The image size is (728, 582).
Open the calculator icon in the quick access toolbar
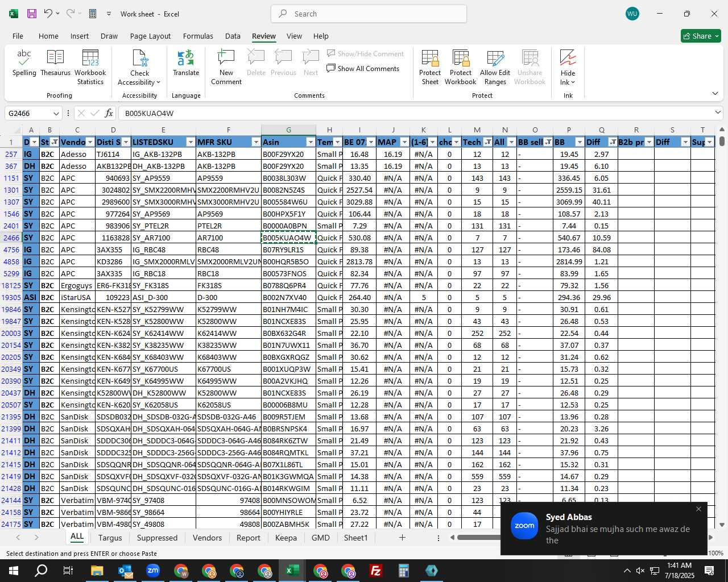93,14
